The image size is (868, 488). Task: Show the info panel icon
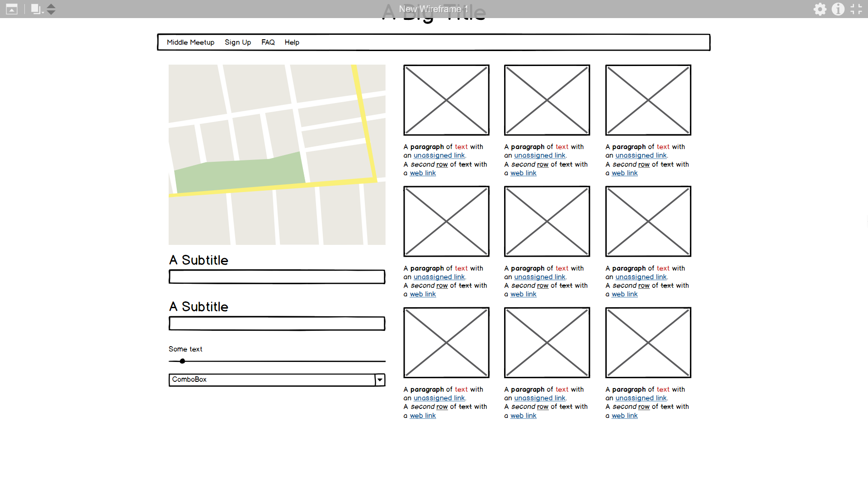click(838, 9)
